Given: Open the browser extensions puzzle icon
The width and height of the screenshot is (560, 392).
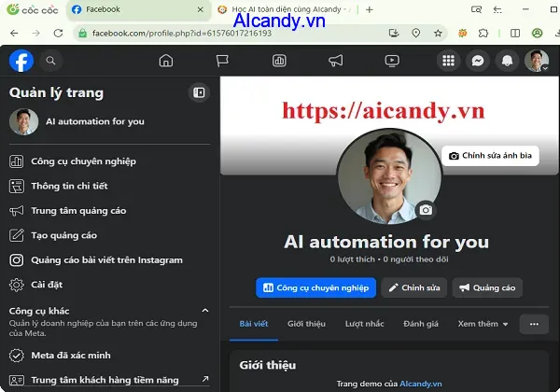Looking at the screenshot, I should pos(483,34).
